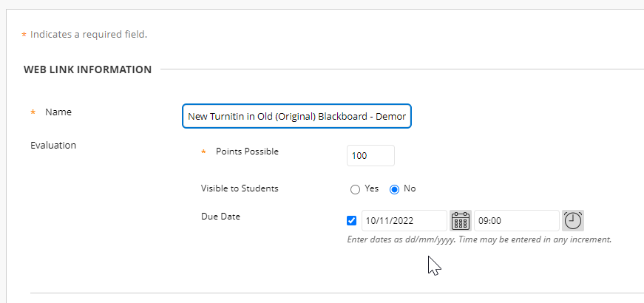Click the due date field showing 10/11/2022
Image resolution: width=644 pixels, height=303 pixels.
click(404, 220)
